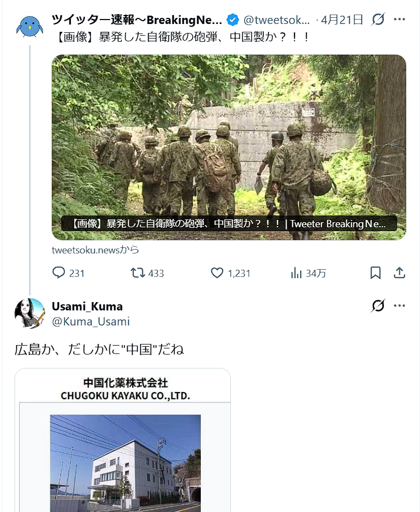The image size is (420, 512).
Task: Open the Chugoku Kayaku building image
Action: (123, 440)
